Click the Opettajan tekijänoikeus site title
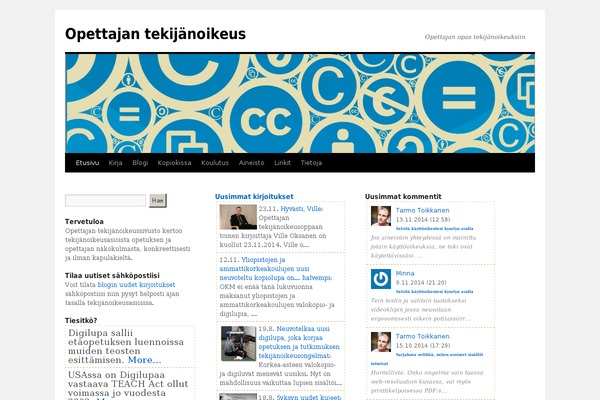 (155, 34)
